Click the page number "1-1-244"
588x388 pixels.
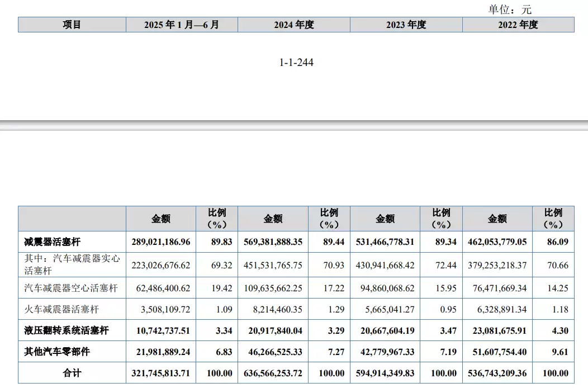(x=296, y=63)
